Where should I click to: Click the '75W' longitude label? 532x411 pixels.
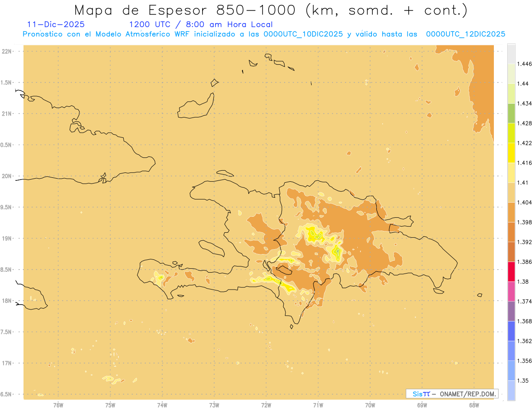[x=110, y=405]
